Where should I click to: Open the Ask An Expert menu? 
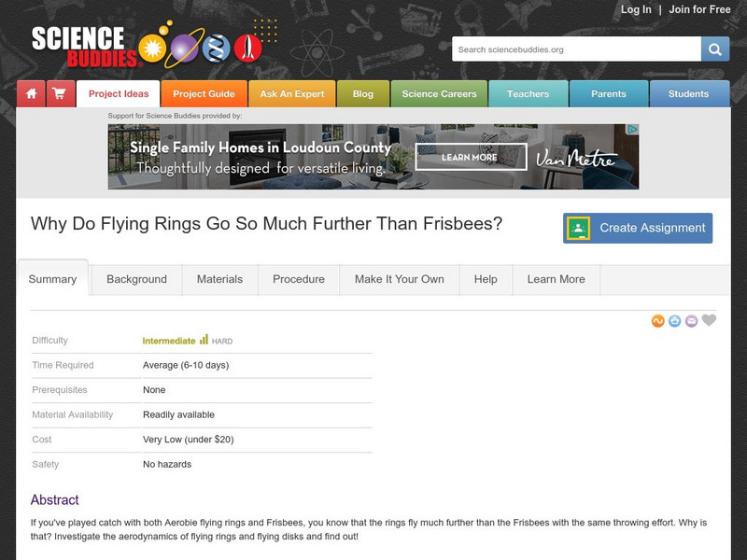pos(292,94)
